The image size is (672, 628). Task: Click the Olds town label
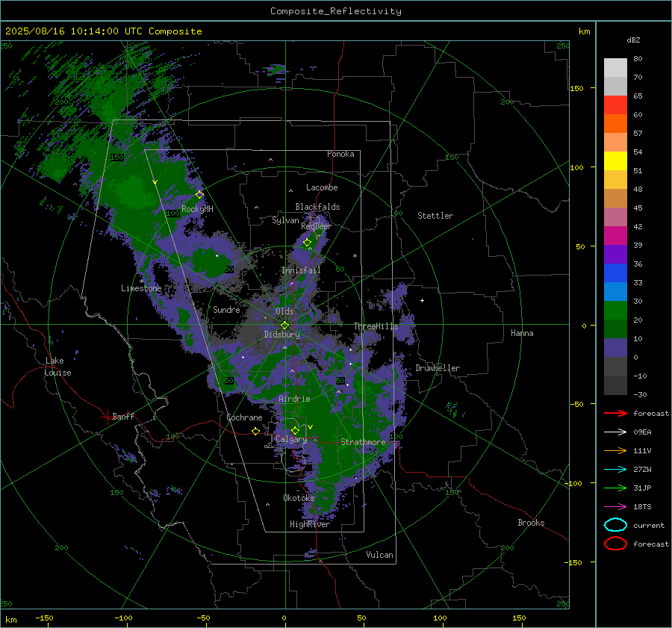pyautogui.click(x=284, y=311)
